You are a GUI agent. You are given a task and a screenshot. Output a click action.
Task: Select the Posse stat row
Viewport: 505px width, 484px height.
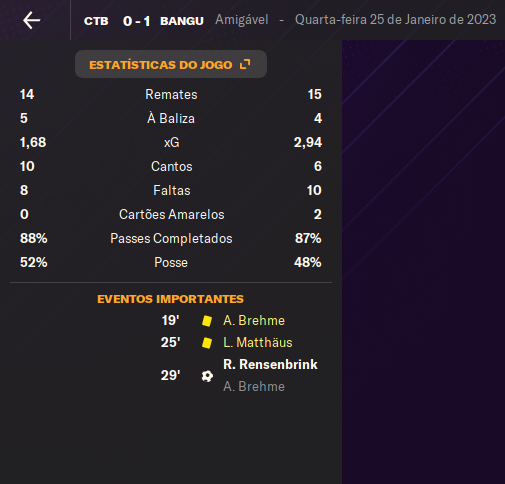171,262
